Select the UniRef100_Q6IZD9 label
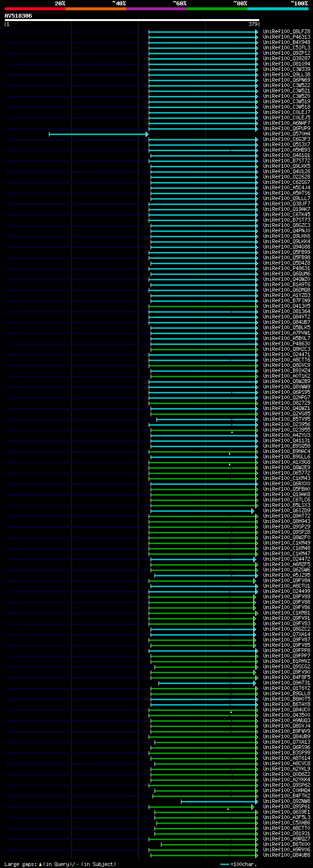 [x=287, y=510]
